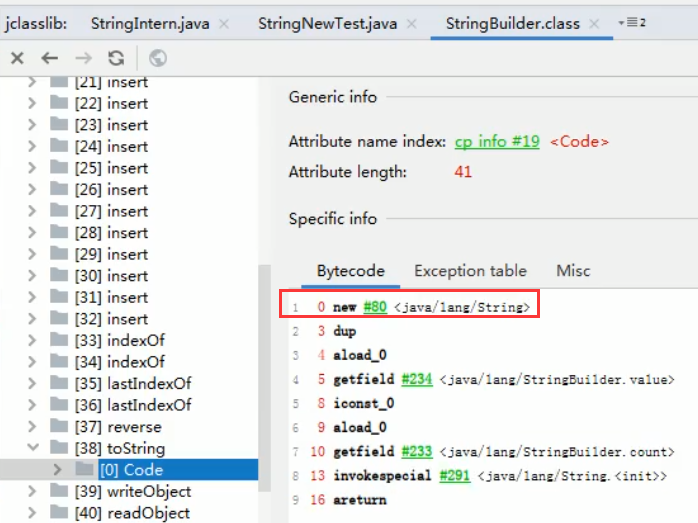The width and height of the screenshot is (698, 523).
Task: Expand the [37] reverse node
Action: tap(32, 426)
